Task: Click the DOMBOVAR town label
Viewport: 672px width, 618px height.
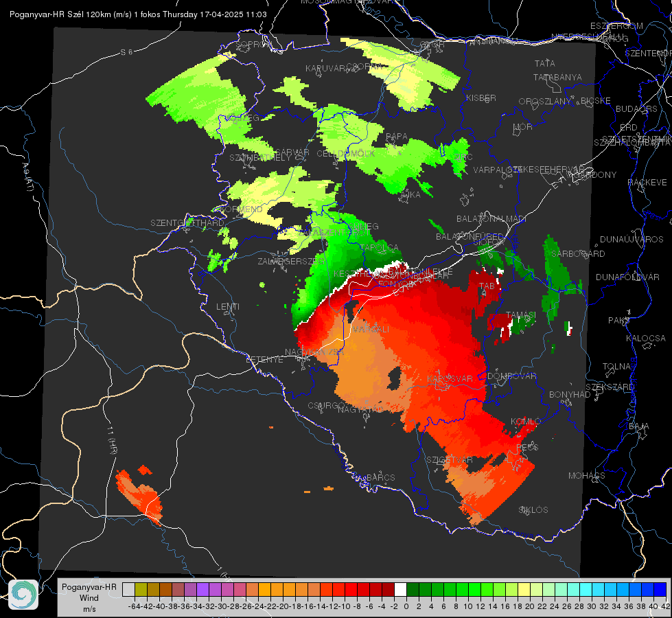Action: [511, 376]
